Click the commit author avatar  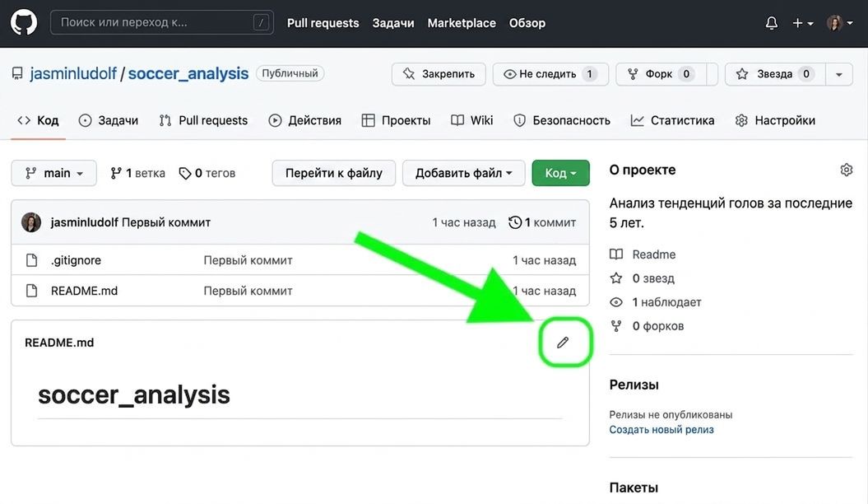coord(31,222)
